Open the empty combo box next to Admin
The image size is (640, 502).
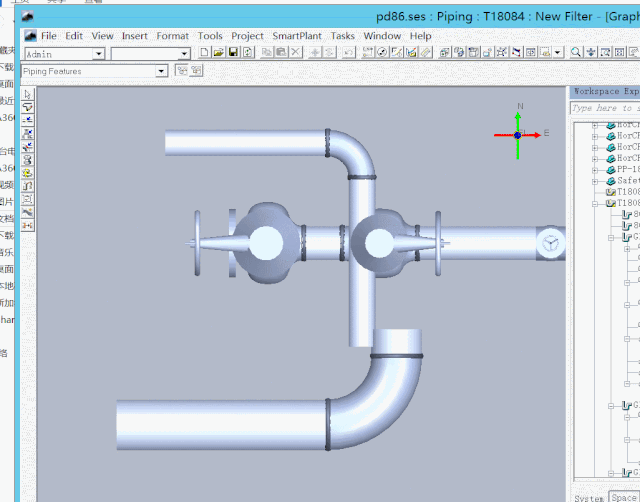184,54
